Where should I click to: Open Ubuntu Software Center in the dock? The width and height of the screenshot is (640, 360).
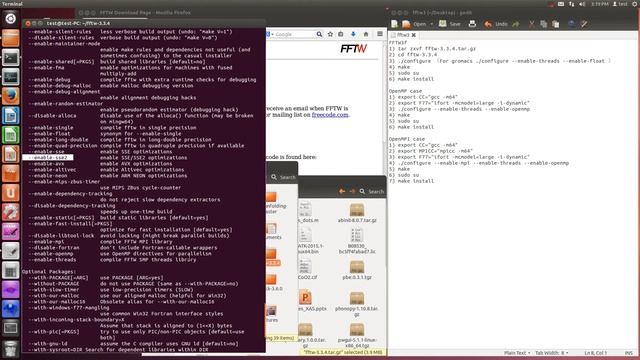tap(10, 174)
